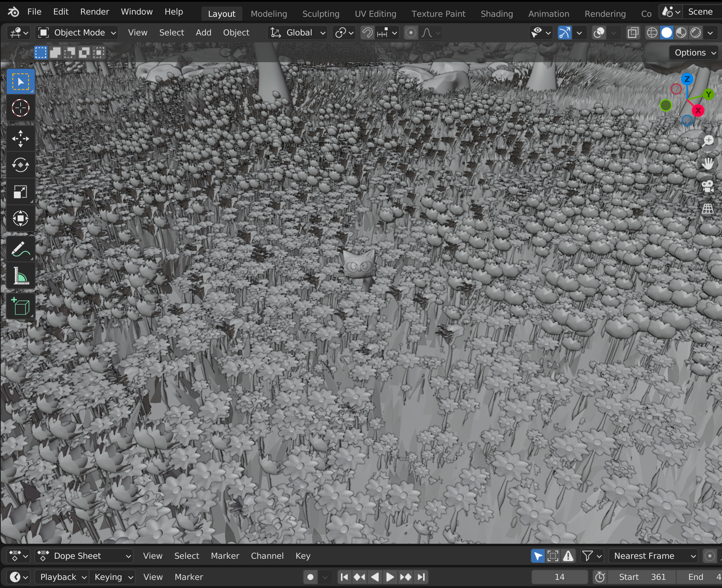Jump to the first frame
This screenshot has width=722, height=588.
coord(344,577)
